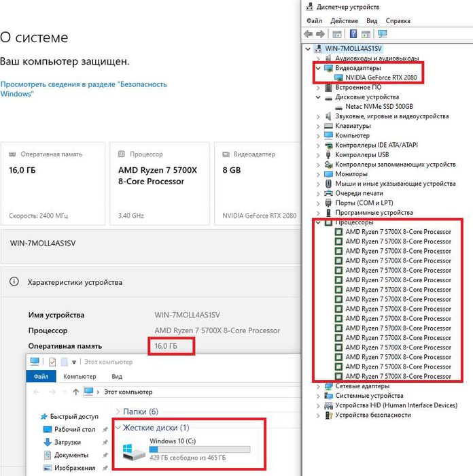Click the Характеристики устройства header

pyautogui.click(x=75, y=282)
